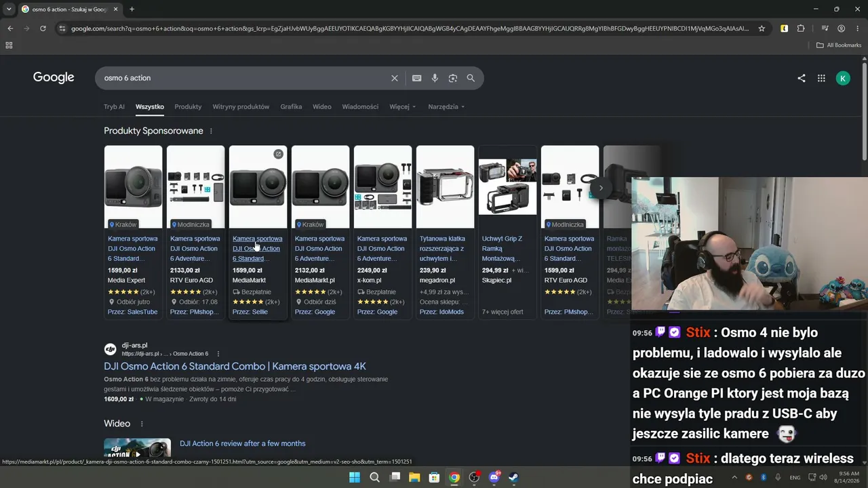Share the results with the share icon
This screenshot has height=488, width=868.
click(x=802, y=78)
